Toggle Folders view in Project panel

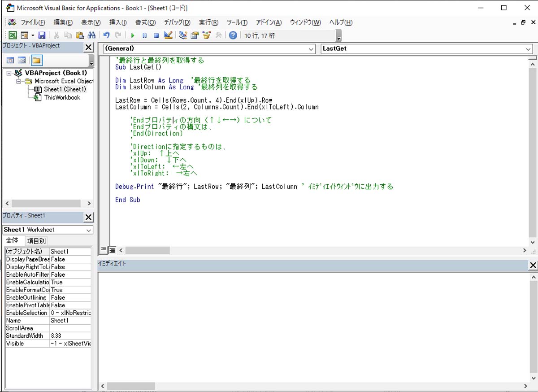click(x=36, y=61)
